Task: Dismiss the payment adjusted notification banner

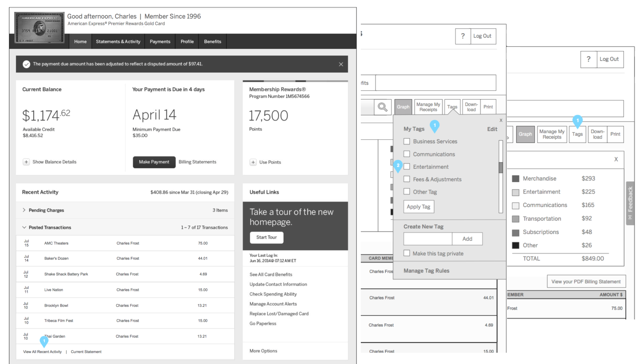Action: pos(341,64)
